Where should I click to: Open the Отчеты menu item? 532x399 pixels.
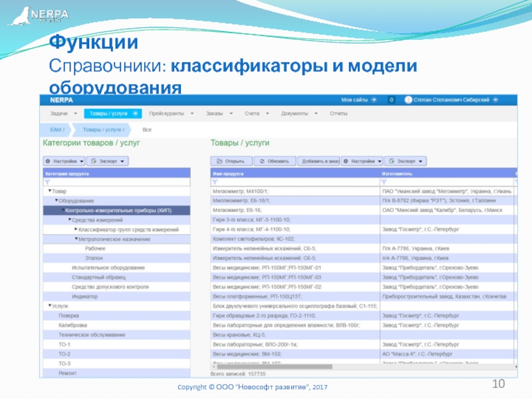pyautogui.click(x=338, y=114)
